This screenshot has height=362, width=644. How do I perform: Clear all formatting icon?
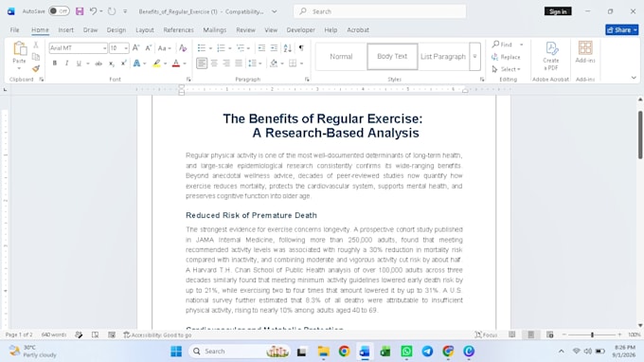click(x=183, y=48)
